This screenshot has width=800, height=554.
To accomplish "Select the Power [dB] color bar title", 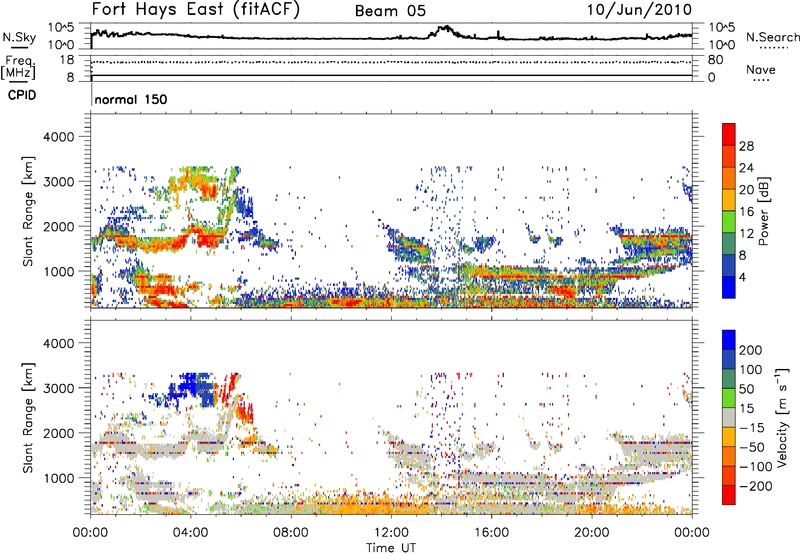I will [x=764, y=211].
